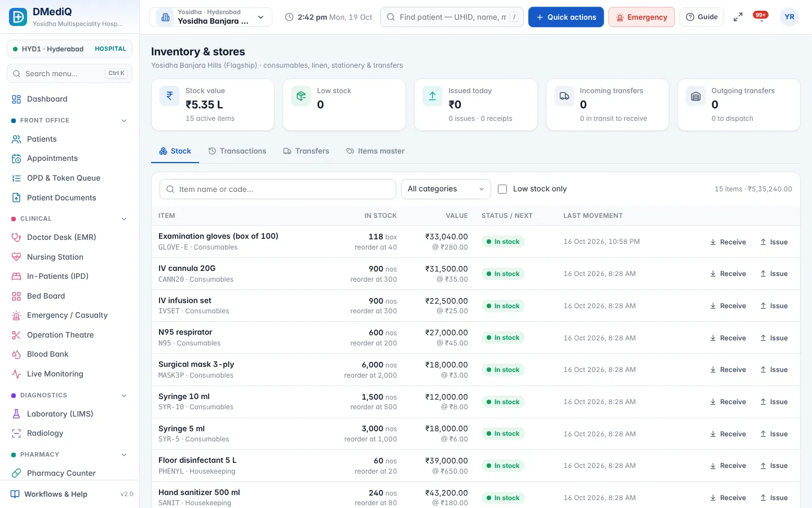Click the Outgoing transfers archive icon

coord(696,96)
